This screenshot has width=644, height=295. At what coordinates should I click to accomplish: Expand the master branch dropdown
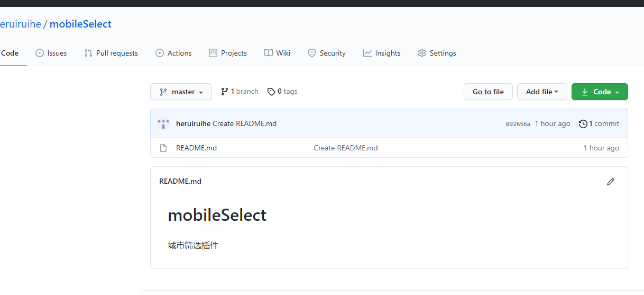(181, 92)
